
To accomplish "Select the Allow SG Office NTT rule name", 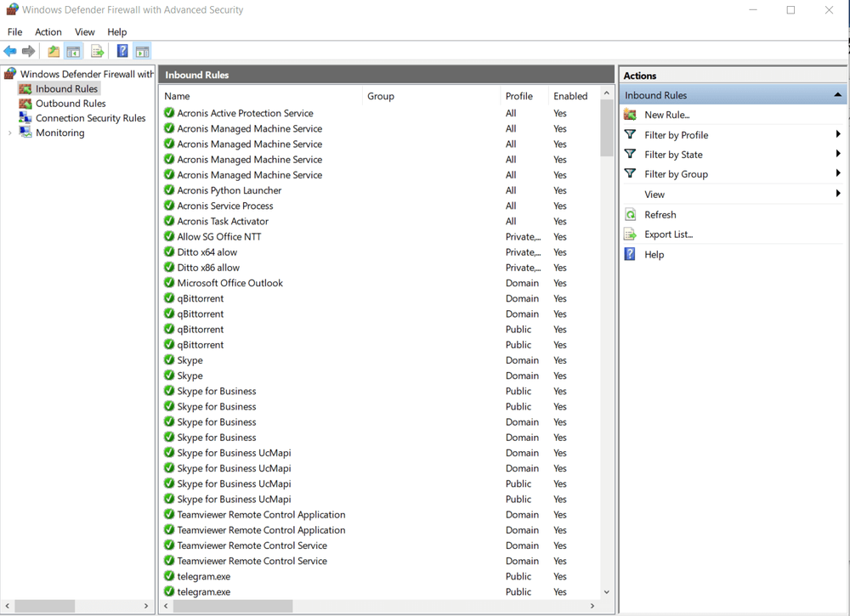I will pos(219,236).
